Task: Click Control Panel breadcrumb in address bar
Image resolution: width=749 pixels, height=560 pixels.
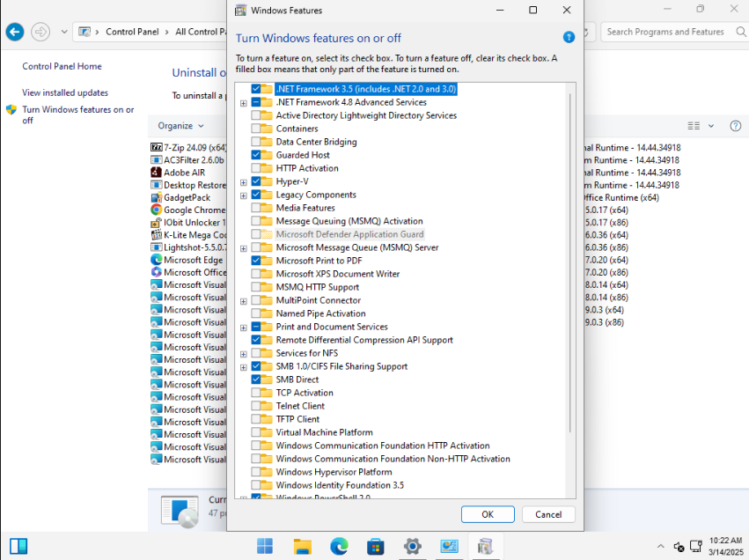Action: 132,32
